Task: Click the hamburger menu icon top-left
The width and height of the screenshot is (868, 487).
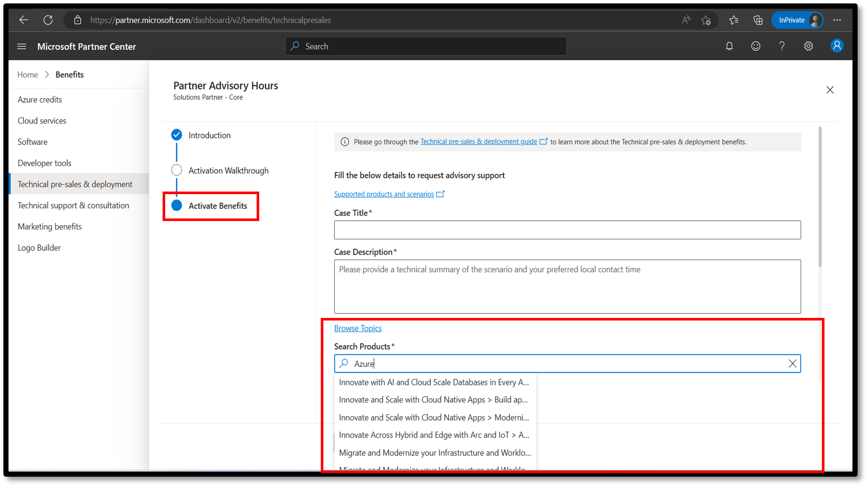Action: coord(21,45)
